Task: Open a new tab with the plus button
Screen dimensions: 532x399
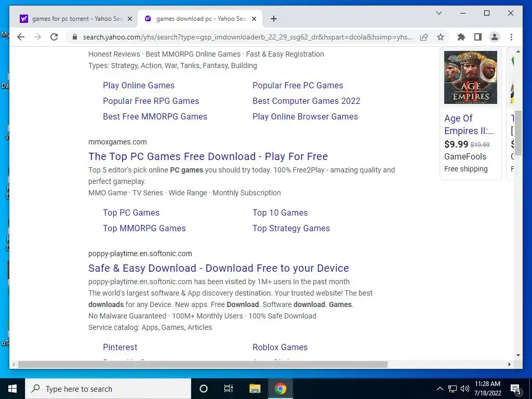Action: pyautogui.click(x=274, y=19)
